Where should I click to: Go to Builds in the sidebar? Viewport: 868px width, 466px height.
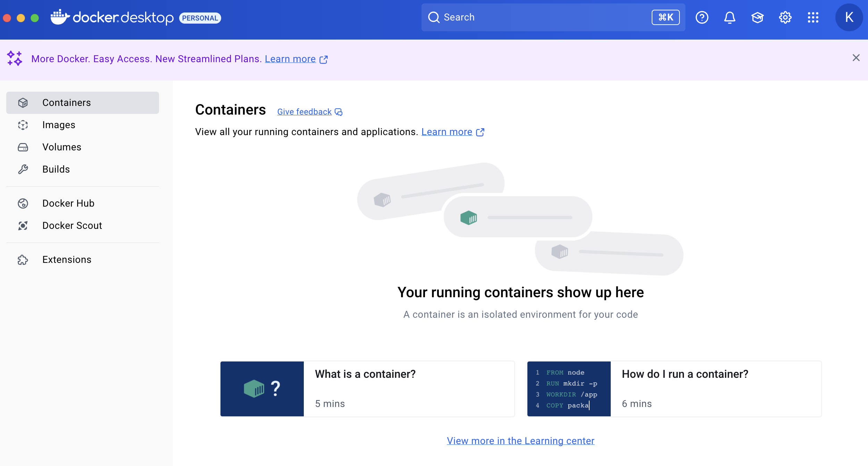56,169
